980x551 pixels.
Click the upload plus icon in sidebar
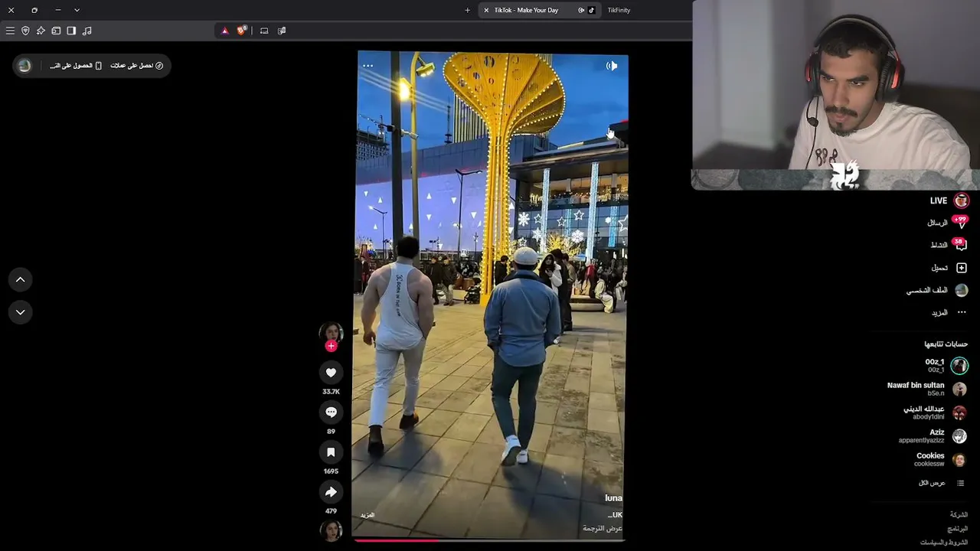coord(962,268)
